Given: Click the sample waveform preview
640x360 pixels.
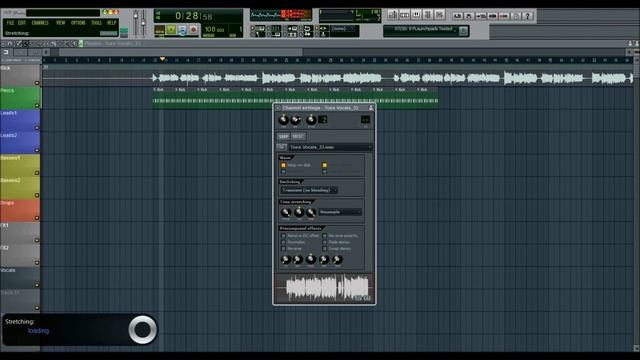Looking at the screenshot, I should tap(324, 288).
